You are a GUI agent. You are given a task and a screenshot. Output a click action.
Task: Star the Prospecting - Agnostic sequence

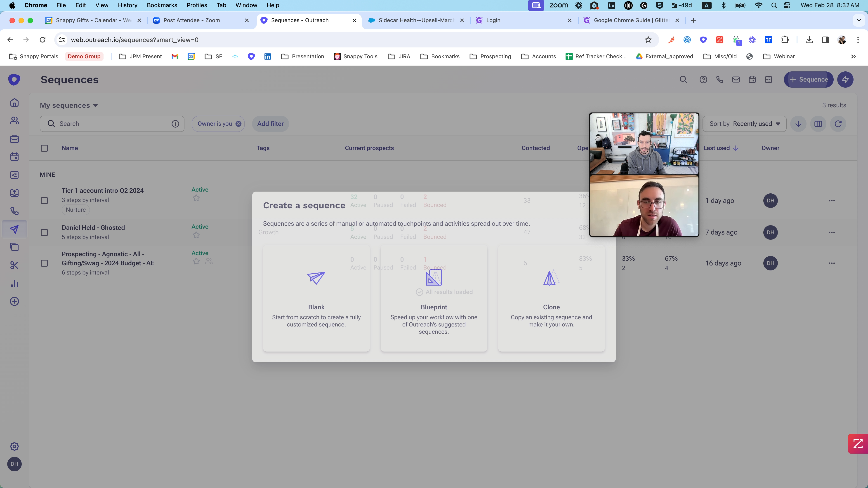tap(196, 261)
